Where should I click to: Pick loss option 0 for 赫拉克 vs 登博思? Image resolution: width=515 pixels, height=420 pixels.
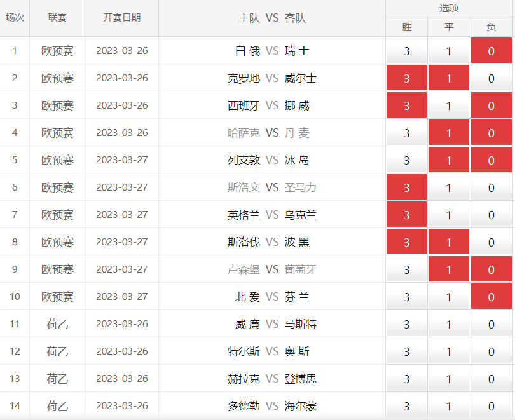coord(491,379)
